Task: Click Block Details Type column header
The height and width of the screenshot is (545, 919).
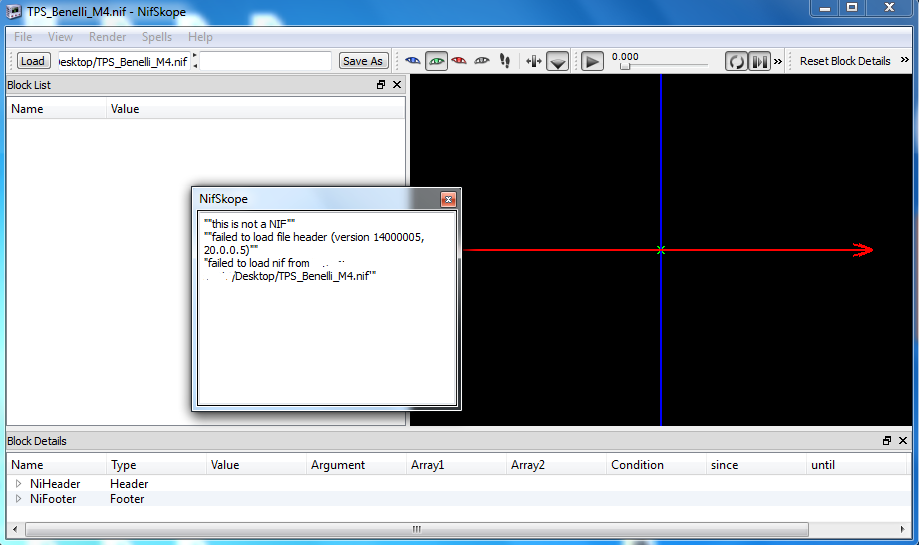Action: [x=156, y=465]
